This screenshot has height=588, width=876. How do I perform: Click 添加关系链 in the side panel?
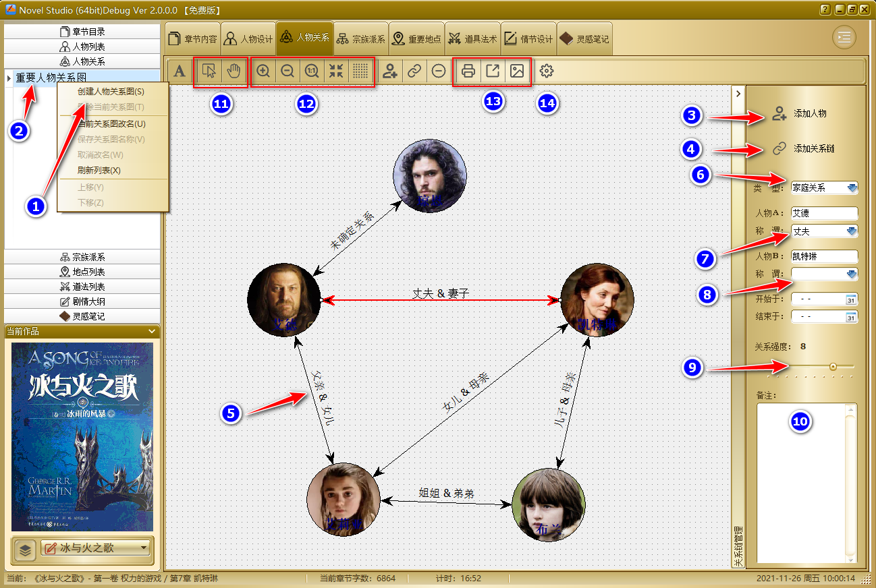803,148
